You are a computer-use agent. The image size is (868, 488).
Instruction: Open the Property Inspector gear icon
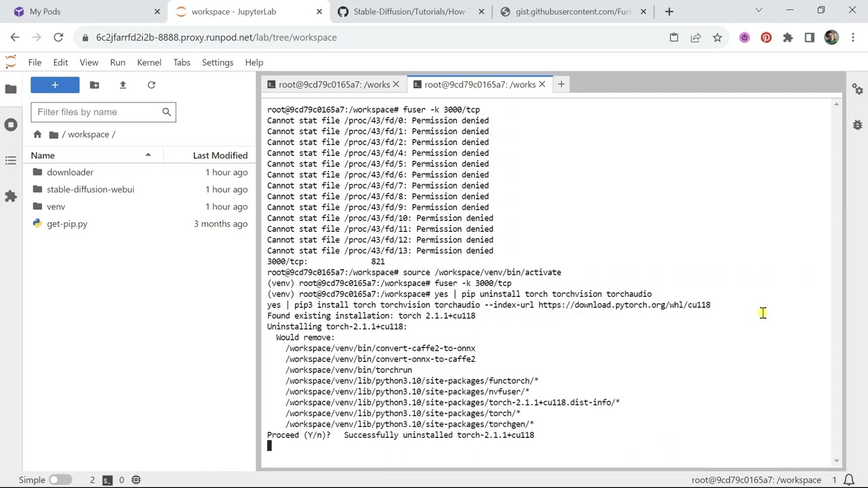point(857,89)
